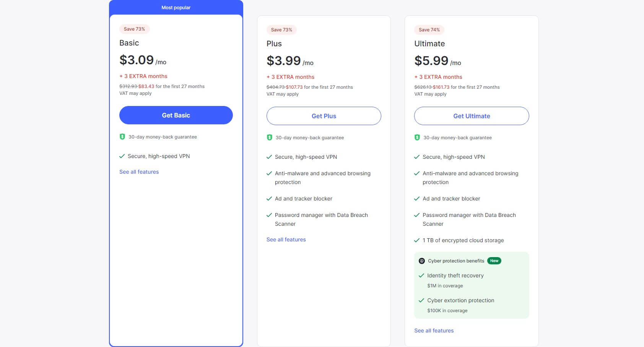Click the green shield icon in Plus plan
644x347 pixels.
[270, 137]
